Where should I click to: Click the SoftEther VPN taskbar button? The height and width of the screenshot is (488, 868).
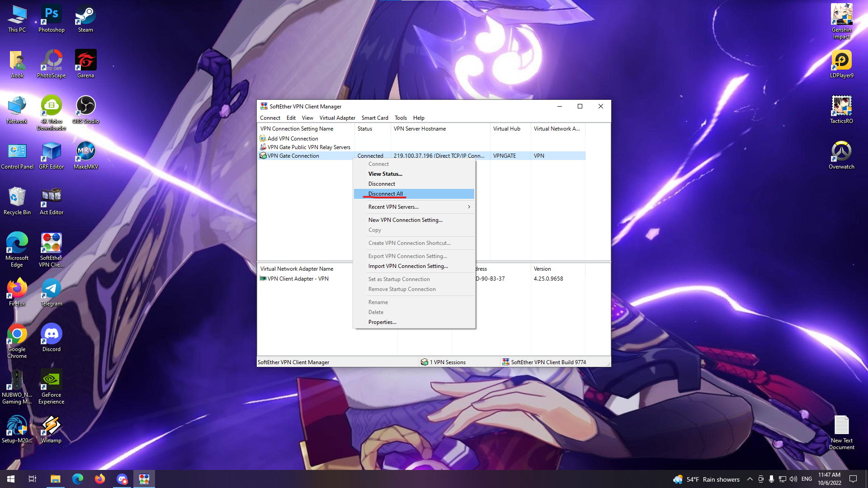[x=144, y=479]
